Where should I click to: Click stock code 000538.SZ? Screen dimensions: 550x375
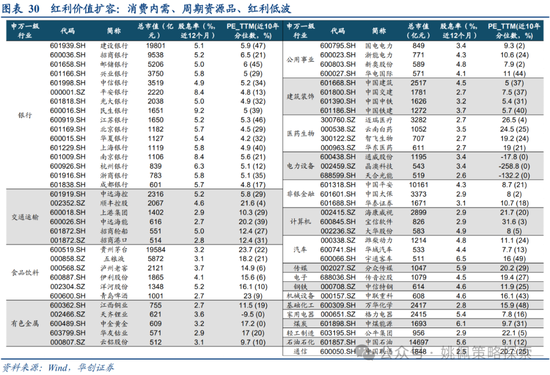338,129
